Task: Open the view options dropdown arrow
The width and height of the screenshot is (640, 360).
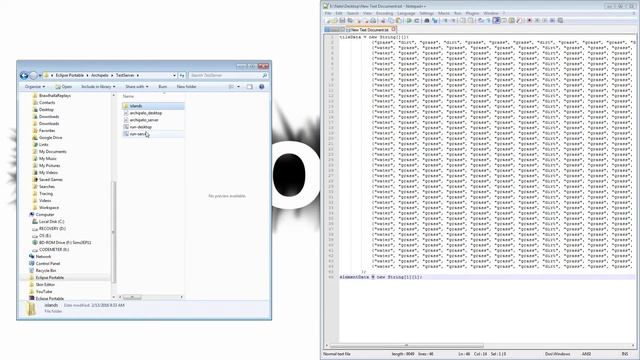Action: [x=238, y=87]
